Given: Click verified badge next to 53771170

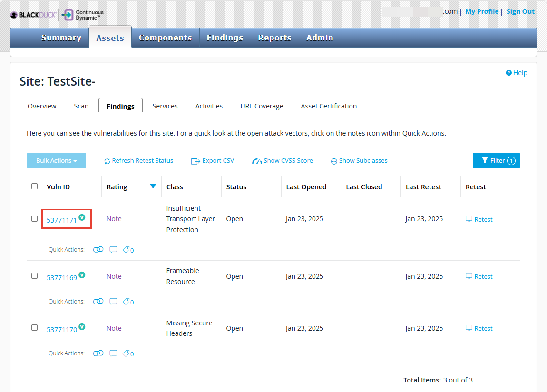Looking at the screenshot, I should (x=82, y=327).
